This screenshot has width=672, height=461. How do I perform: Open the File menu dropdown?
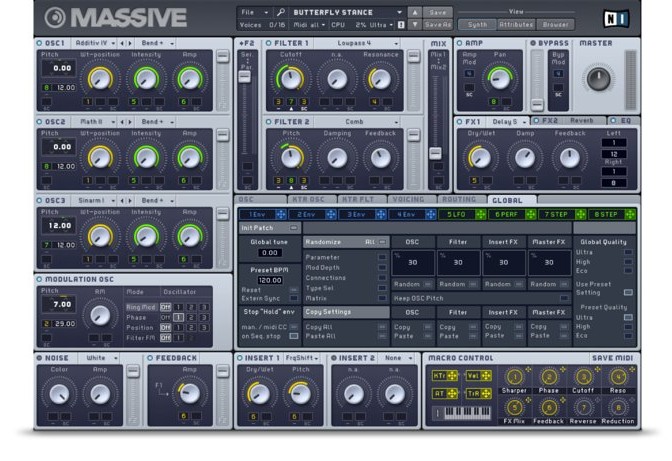click(x=254, y=12)
